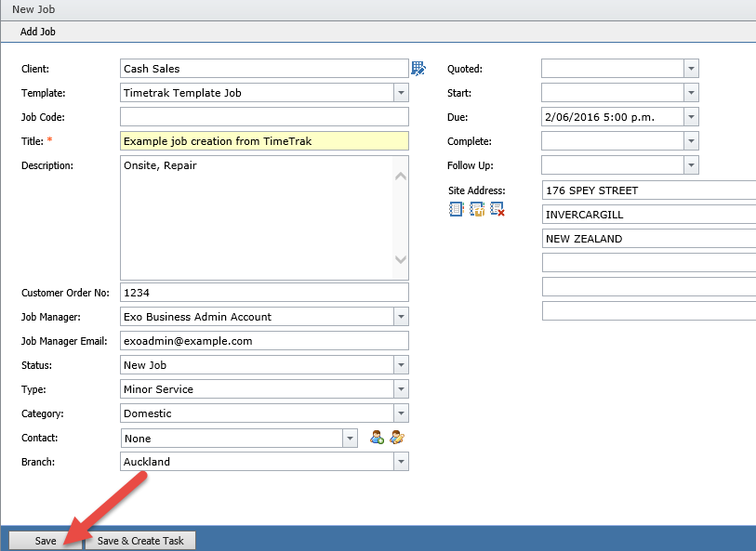Screen dimensions: 756x551
Task: Click the Job Manager Email field
Action: (264, 340)
